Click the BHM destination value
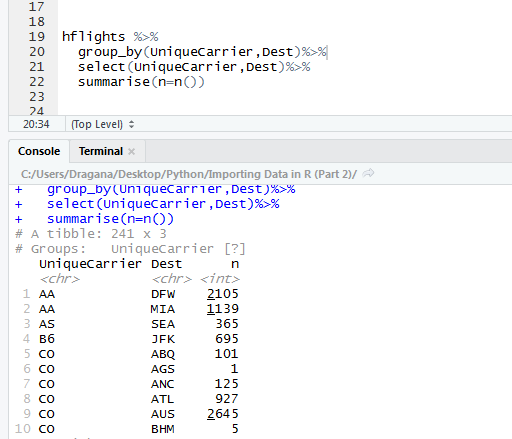Screen dimensions: 512x439 pyautogui.click(x=163, y=429)
